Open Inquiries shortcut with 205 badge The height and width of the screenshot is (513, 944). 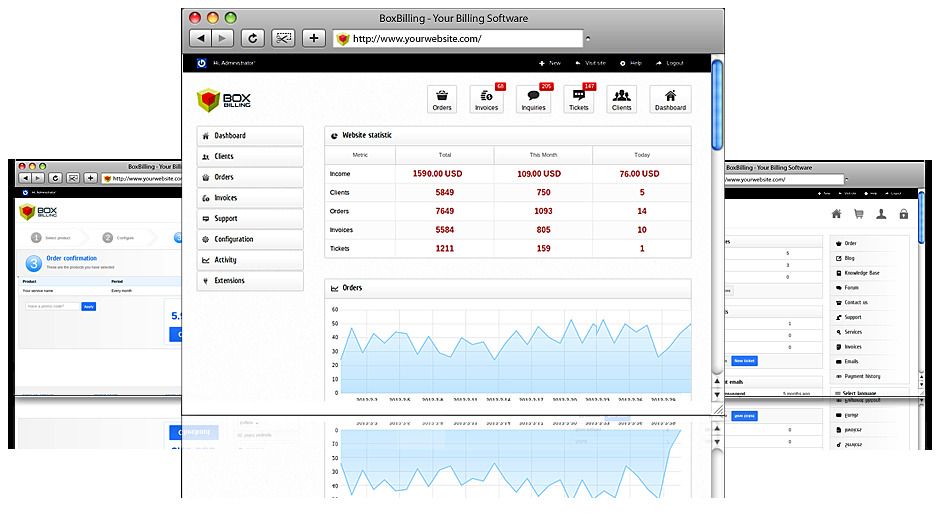point(533,99)
